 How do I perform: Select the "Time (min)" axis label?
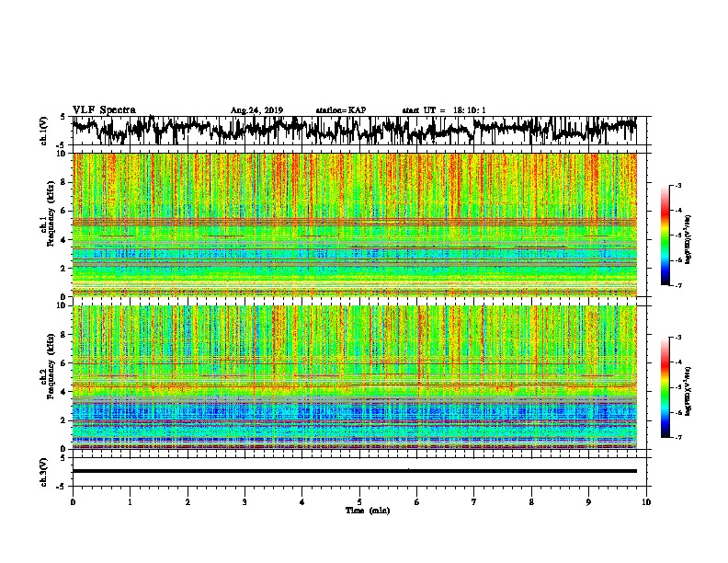(368, 511)
